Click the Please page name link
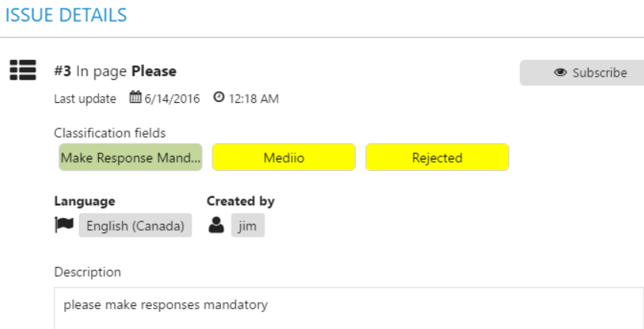Image resolution: width=644 pixels, height=329 pixels. [154, 71]
